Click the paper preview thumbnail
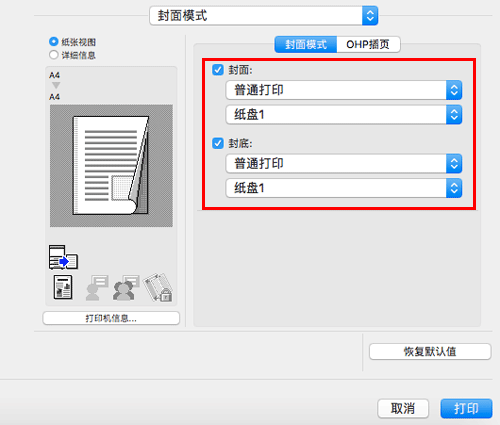 111,166
